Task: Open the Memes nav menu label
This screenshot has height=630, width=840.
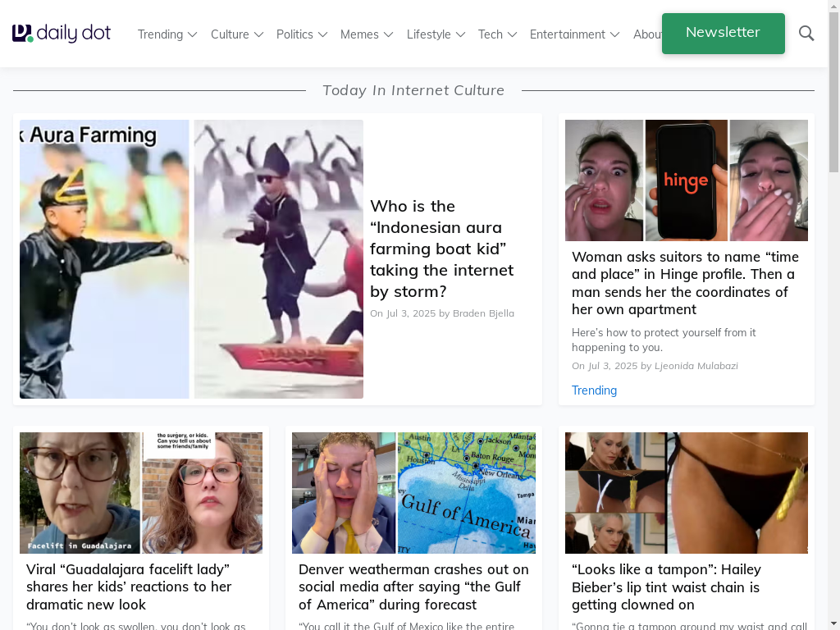Action: point(359,34)
